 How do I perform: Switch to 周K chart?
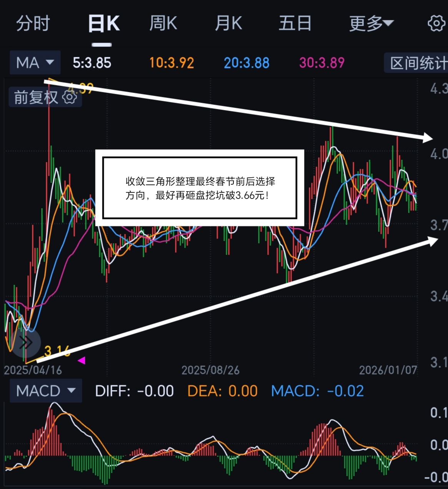163,23
